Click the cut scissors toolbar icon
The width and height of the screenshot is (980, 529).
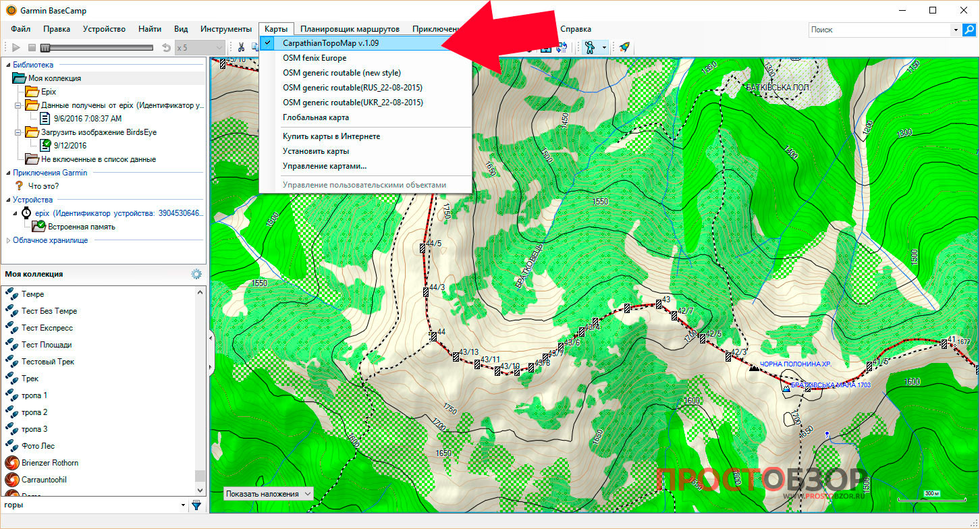tap(240, 47)
